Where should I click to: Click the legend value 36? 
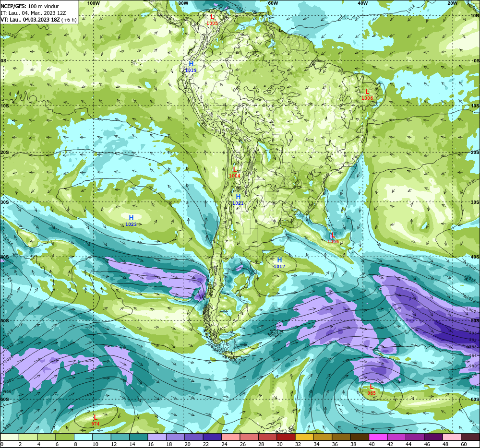pyautogui.click(x=335, y=444)
